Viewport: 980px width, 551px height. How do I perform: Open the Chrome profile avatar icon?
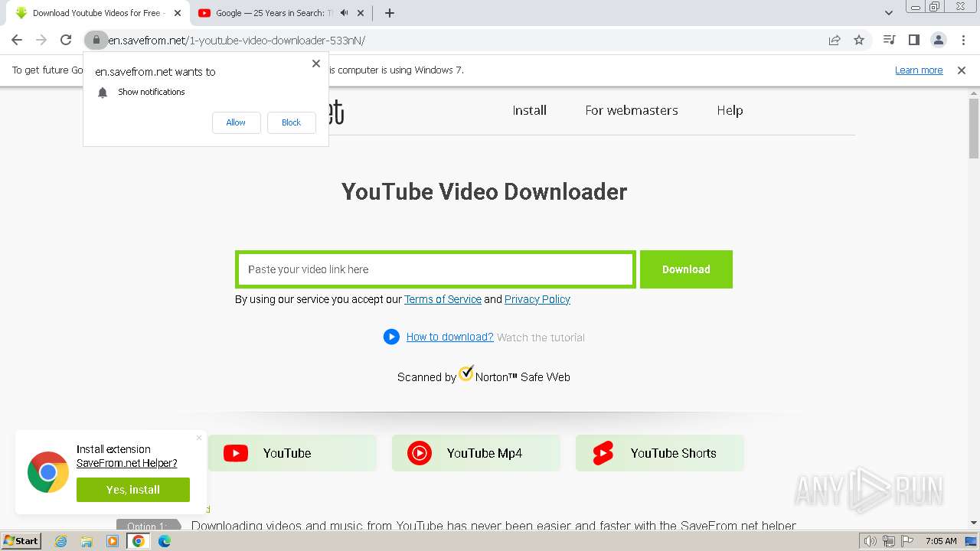click(x=938, y=40)
